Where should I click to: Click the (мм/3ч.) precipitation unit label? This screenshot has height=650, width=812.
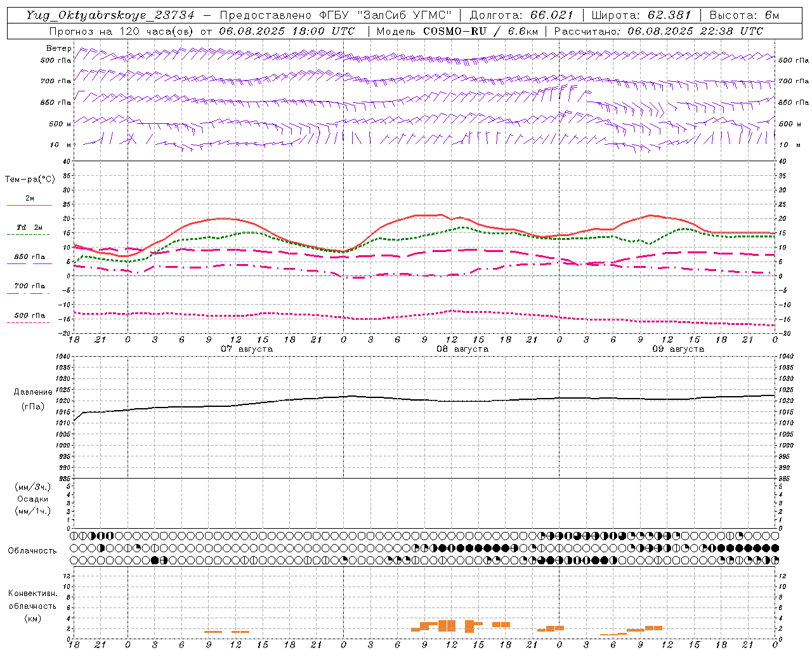33,487
